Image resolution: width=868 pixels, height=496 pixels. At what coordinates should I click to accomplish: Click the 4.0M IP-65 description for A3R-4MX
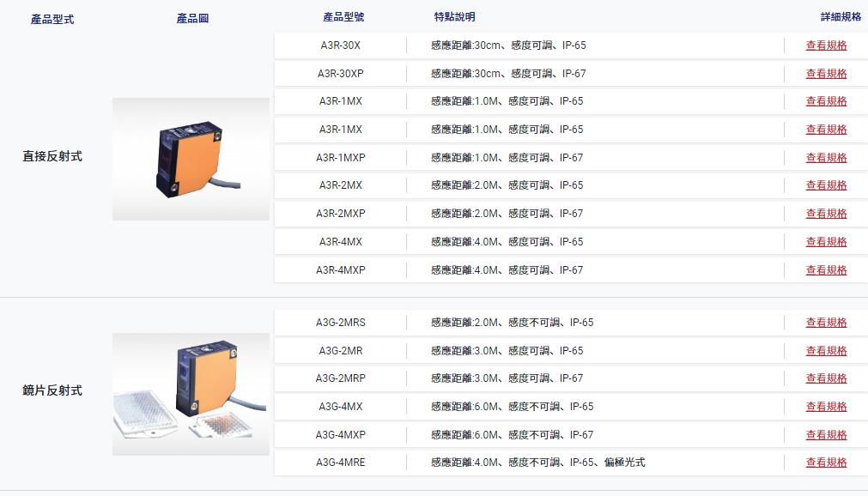pos(507,242)
